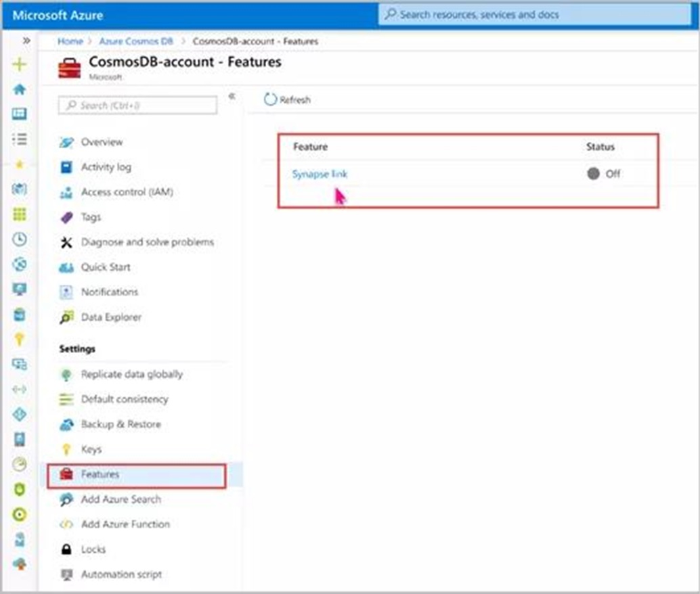Click the clock icon in left rail
This screenshot has height=594, width=700.
coord(20,239)
